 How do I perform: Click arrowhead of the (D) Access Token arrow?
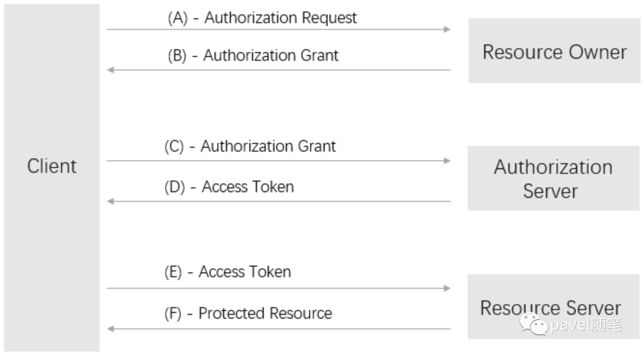110,201
